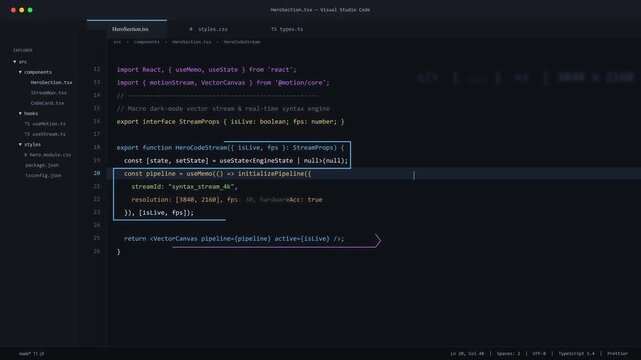Collapse the src folder arrow
The width and height of the screenshot is (641, 360).
(x=15, y=62)
